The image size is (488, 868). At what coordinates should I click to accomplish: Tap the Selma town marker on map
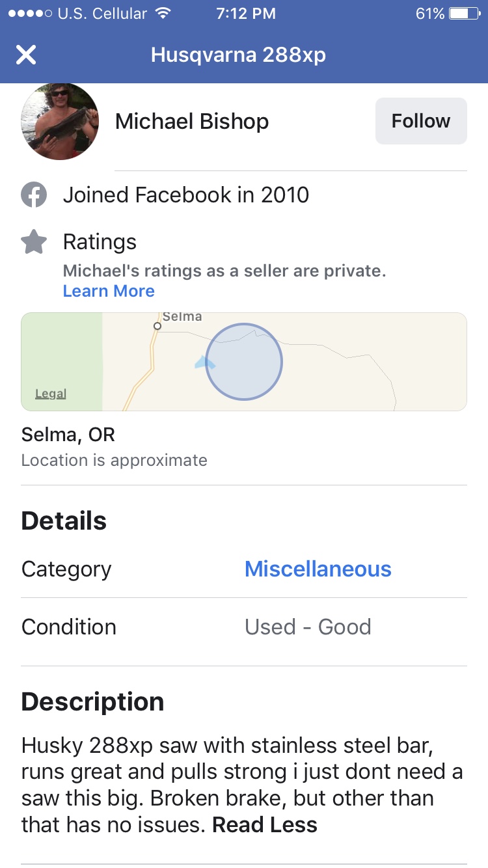pos(157,325)
